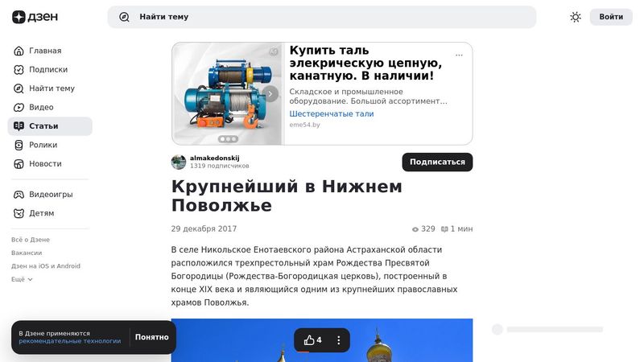
Task: Open the article's vertical three-dot menu
Action: tap(338, 339)
